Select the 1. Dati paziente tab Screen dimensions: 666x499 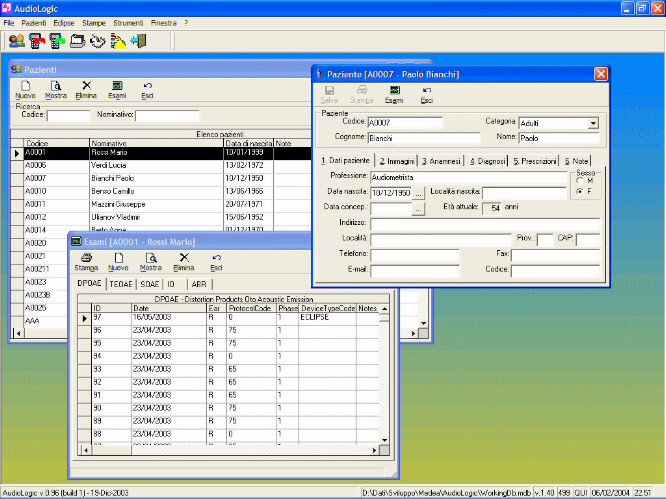coord(345,160)
